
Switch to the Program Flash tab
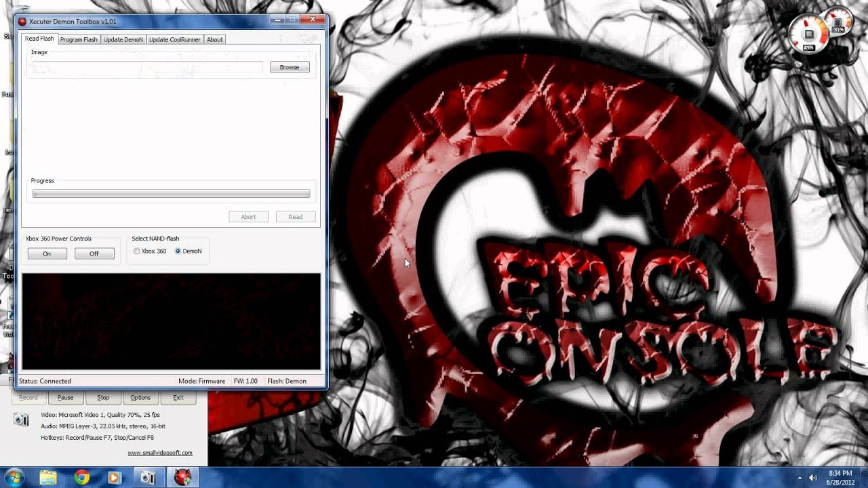click(79, 39)
